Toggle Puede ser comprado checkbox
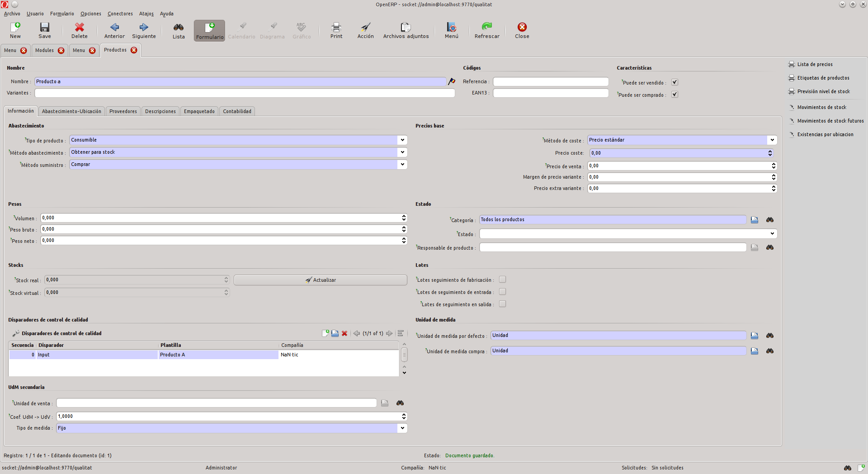 [x=675, y=95]
